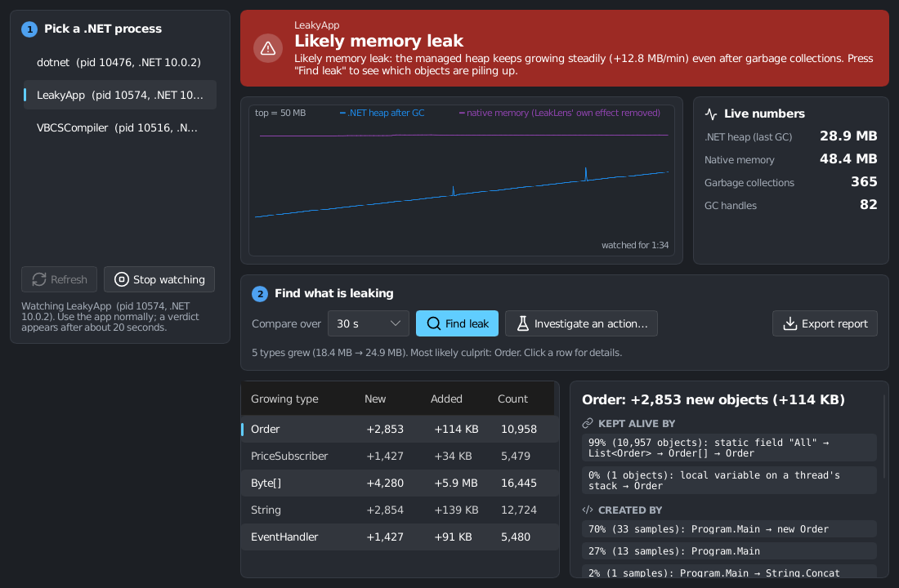Click the flask icon on Investigate an action
899x588 pixels.
[x=522, y=323]
